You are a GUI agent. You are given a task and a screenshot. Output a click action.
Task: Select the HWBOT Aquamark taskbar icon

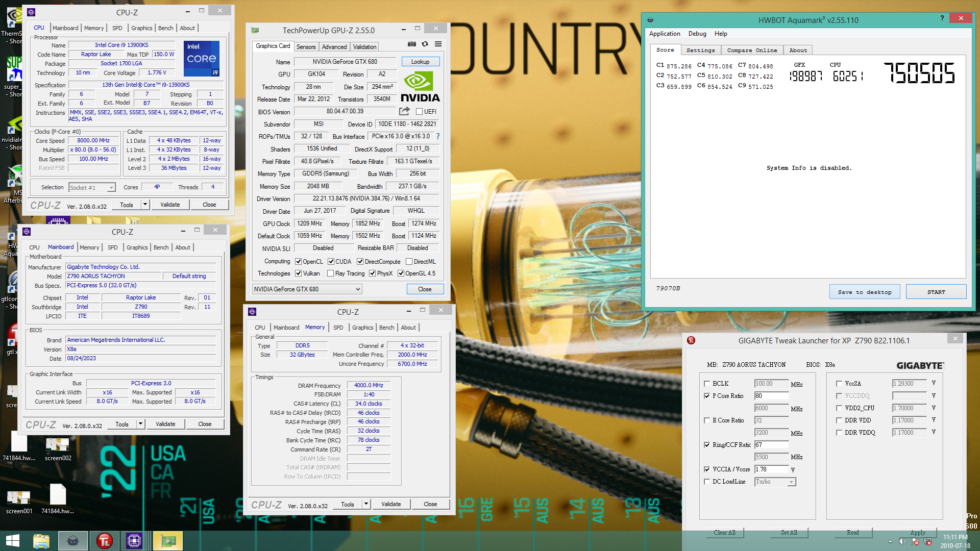coord(73,541)
